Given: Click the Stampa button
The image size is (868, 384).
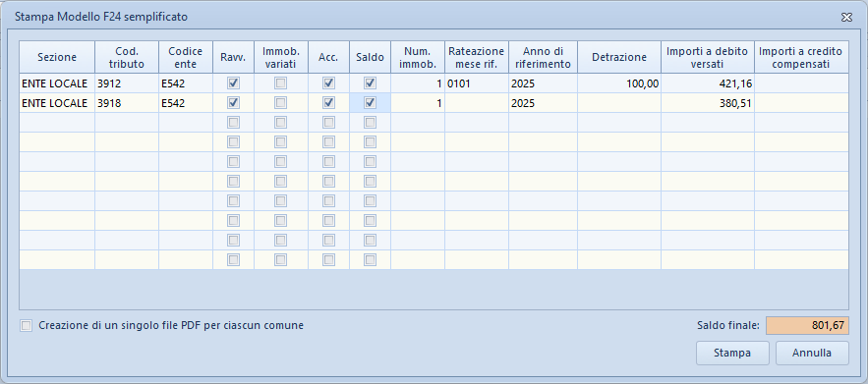Looking at the screenshot, I should pyautogui.click(x=732, y=353).
